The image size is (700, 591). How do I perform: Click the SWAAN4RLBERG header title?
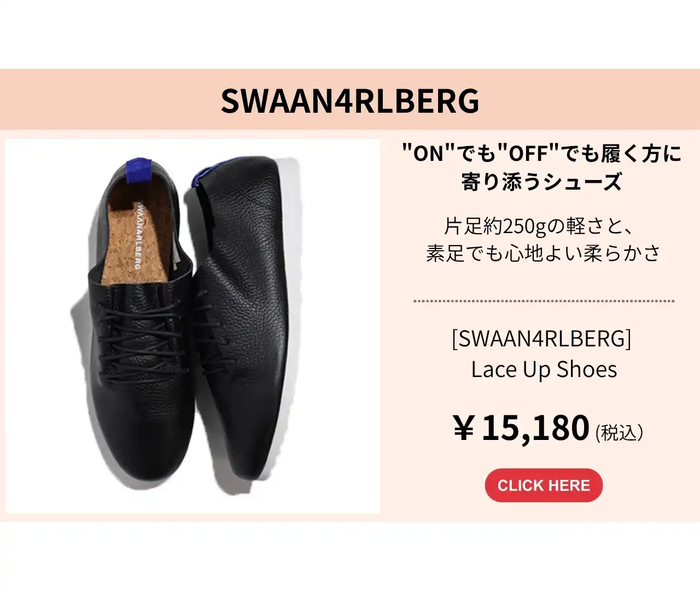(350, 100)
